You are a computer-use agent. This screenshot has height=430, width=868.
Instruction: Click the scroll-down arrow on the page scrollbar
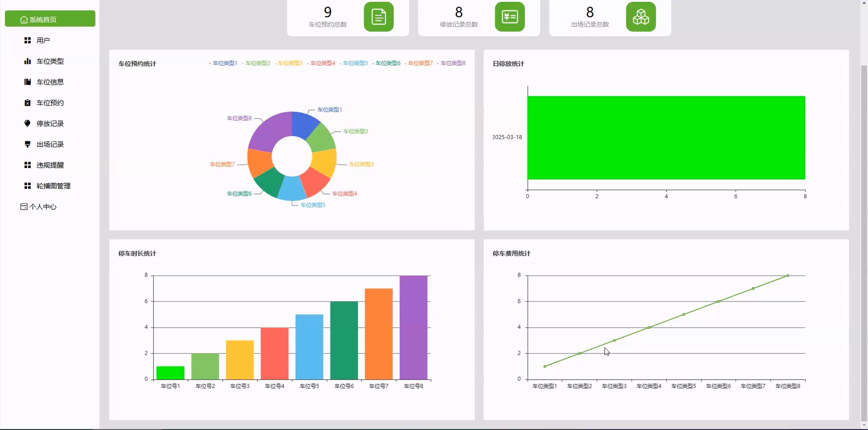point(864,425)
